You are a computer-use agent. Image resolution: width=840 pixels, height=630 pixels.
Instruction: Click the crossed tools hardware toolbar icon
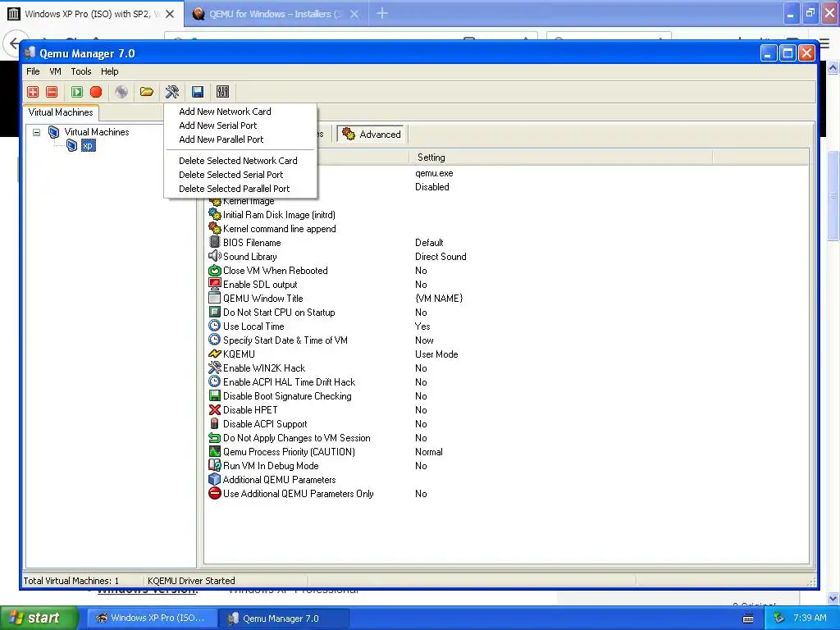172,92
